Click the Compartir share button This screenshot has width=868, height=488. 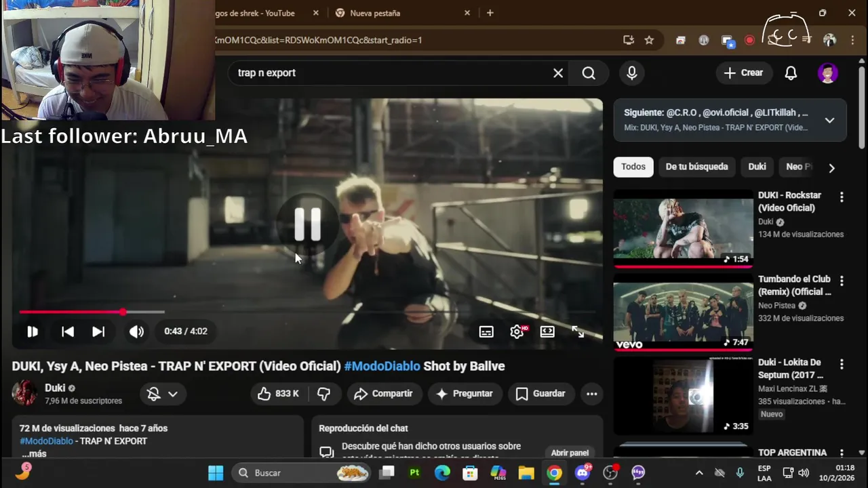383,394
